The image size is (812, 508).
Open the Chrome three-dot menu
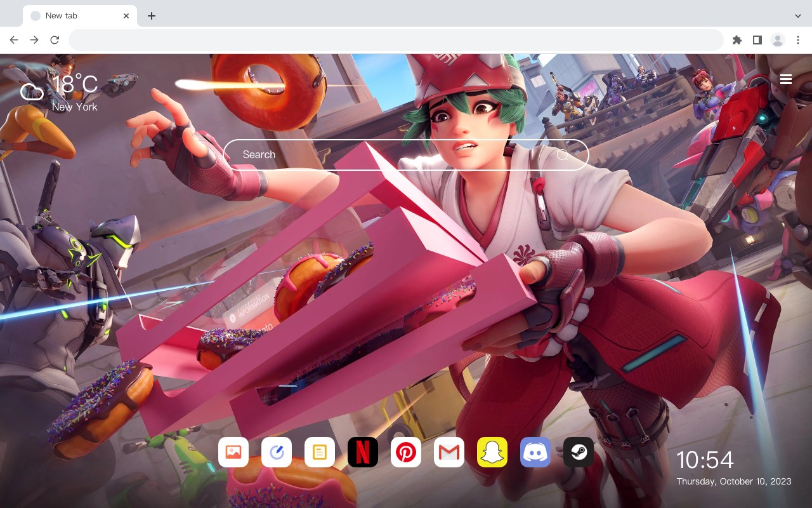[x=798, y=40]
